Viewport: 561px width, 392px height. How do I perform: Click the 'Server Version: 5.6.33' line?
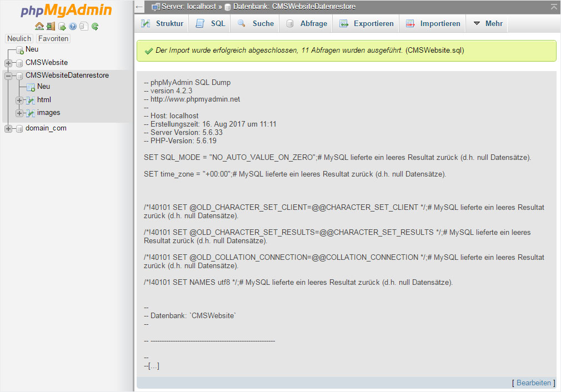[x=183, y=132]
